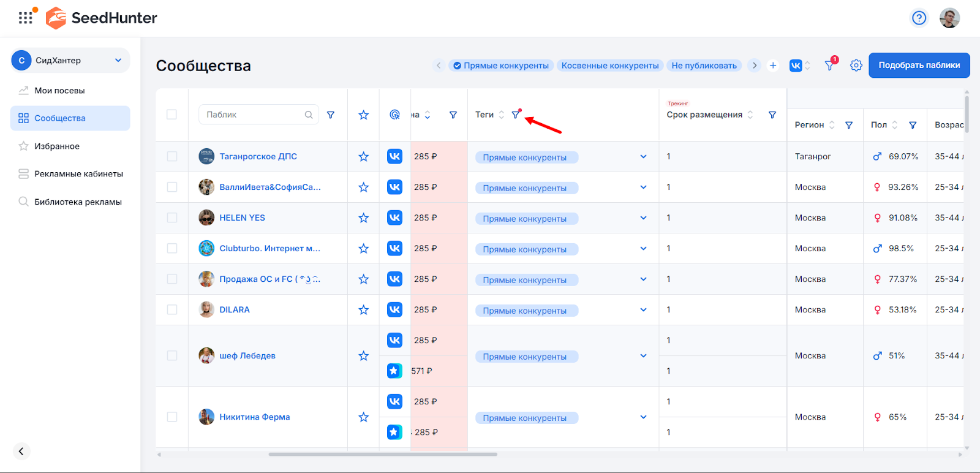Go to Мои посевы section
980x473 pixels.
[x=59, y=91]
